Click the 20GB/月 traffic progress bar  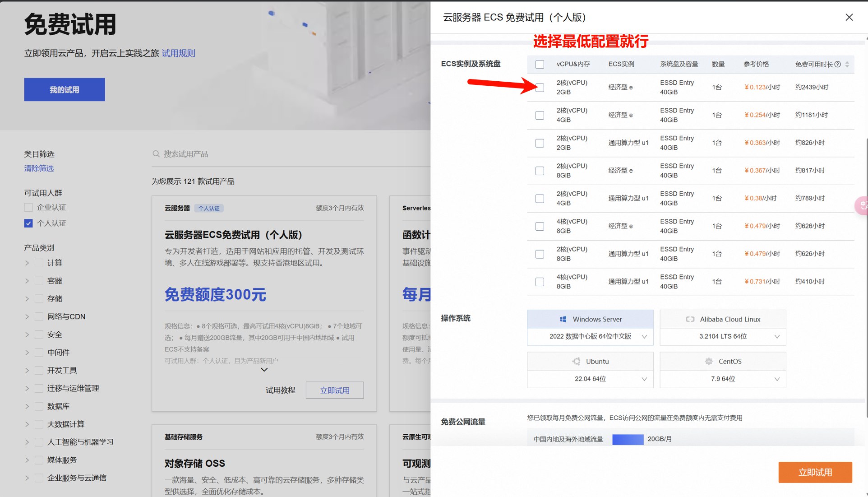click(x=628, y=439)
